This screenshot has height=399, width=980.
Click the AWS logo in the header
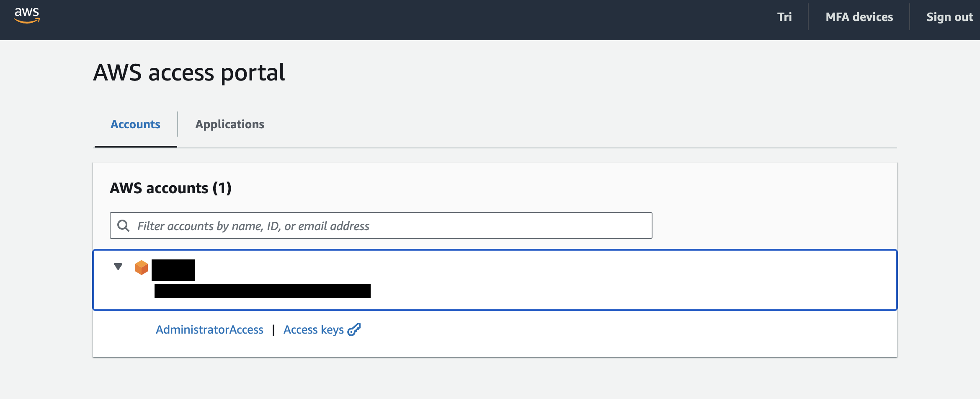point(27,16)
